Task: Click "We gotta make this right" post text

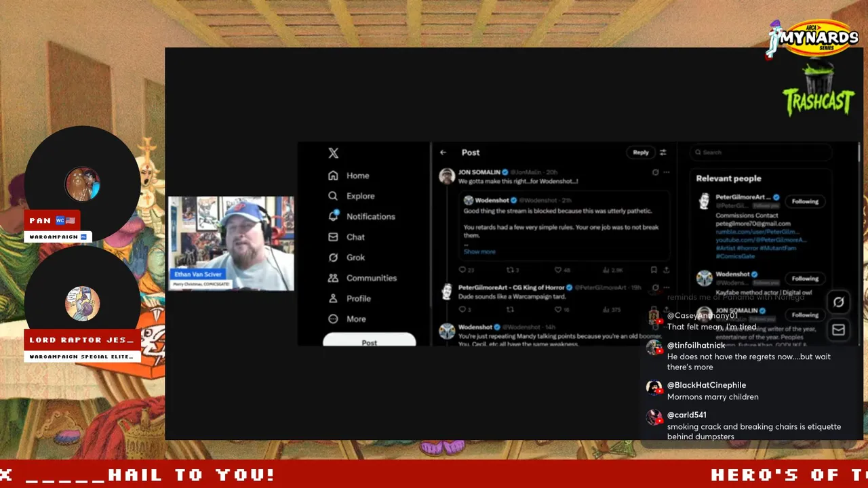Action: tap(518, 181)
